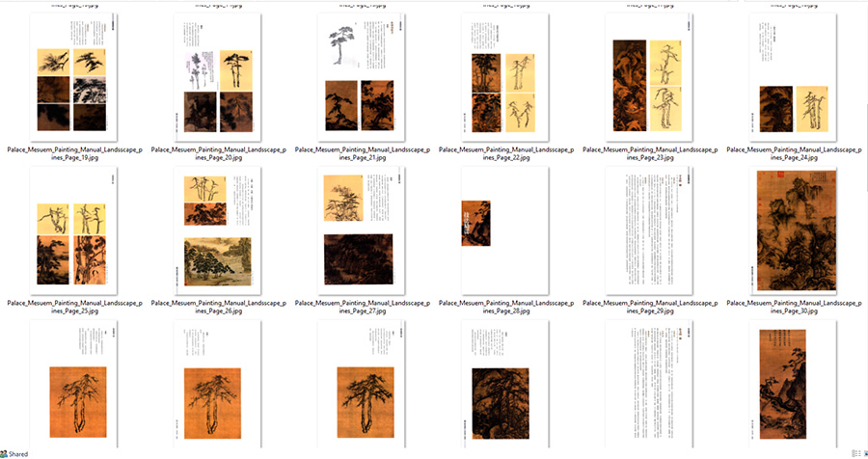
Task: Select the Page_19 thumbnail image
Action: click(x=73, y=77)
